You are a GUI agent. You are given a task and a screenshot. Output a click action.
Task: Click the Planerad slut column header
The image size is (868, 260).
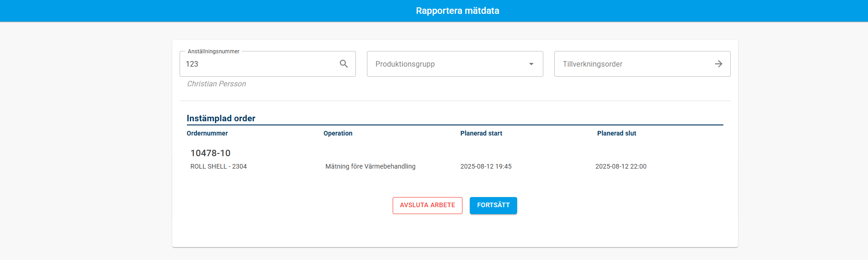616,133
